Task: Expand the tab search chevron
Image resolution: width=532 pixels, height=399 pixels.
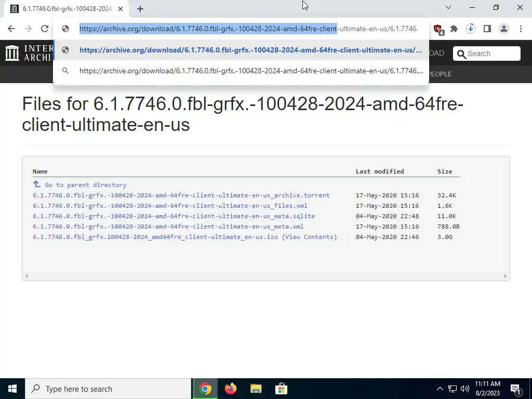Action: tap(448, 7)
